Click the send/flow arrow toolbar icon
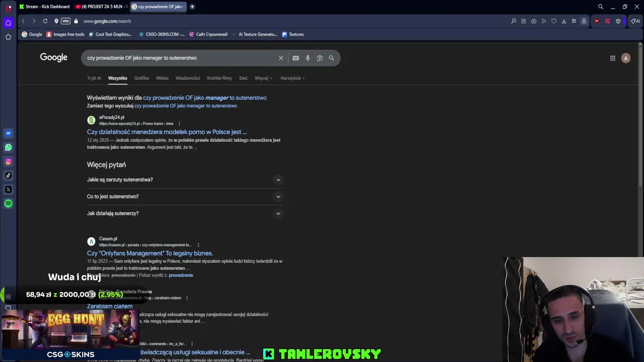Viewport: 644px width, 362px height. [544, 21]
